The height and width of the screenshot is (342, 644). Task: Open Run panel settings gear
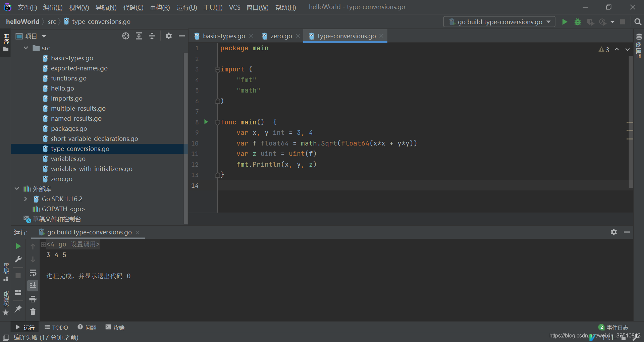click(x=614, y=232)
